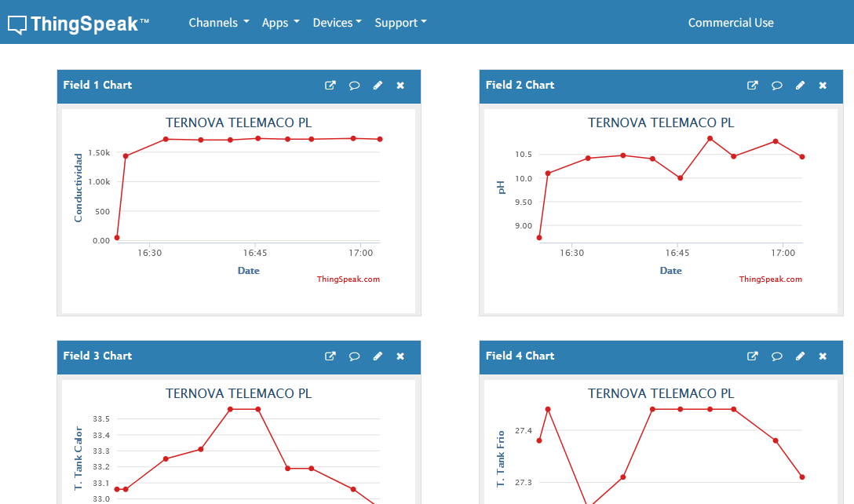This screenshot has height=504, width=854.
Task: Select the peak pH data point near 16:50
Action: [x=710, y=138]
